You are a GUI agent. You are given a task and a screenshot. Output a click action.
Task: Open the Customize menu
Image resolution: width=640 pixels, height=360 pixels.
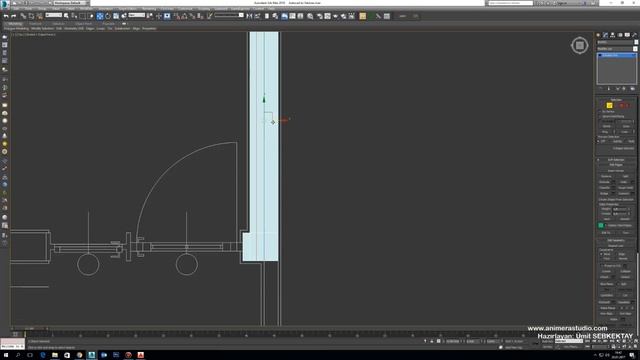(x=184, y=9)
